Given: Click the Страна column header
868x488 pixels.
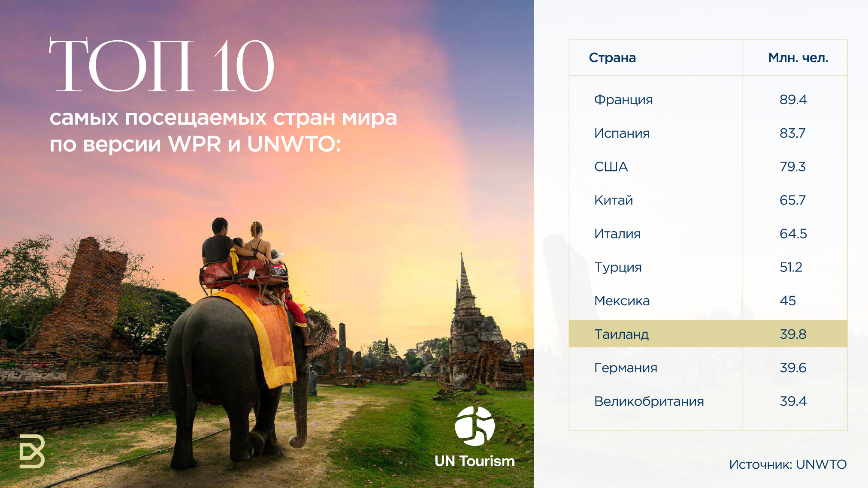Looking at the screenshot, I should point(612,58).
